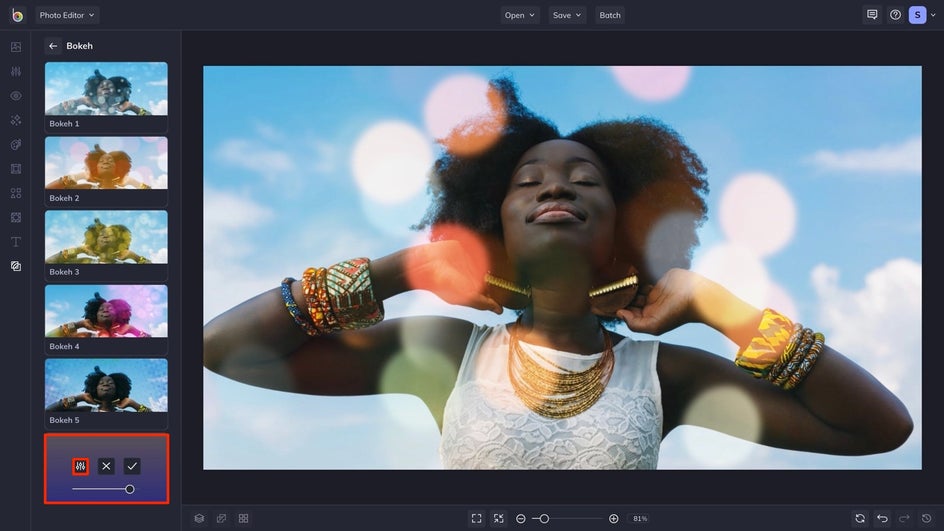This screenshot has height=531, width=944.
Task: Open the Layers panel icon
Action: pos(199,518)
